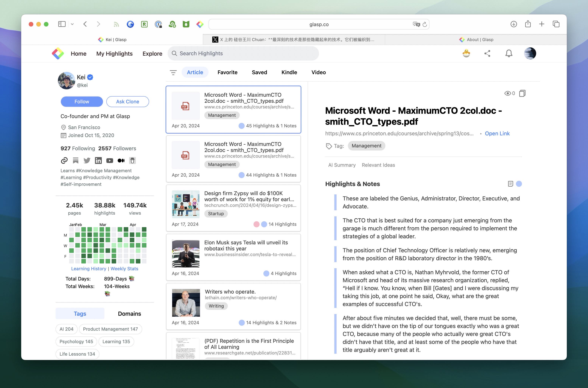Viewport: 588px width, 388px height.
Task: Click the copy highlights icon beside the view count
Action: 522,93
